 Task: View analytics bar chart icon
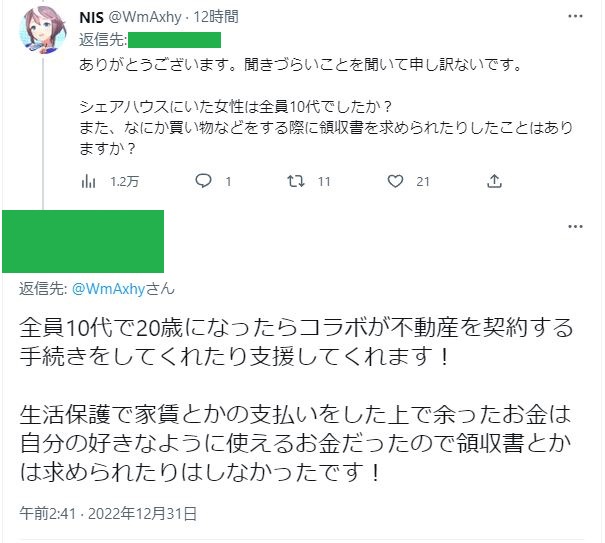88,181
